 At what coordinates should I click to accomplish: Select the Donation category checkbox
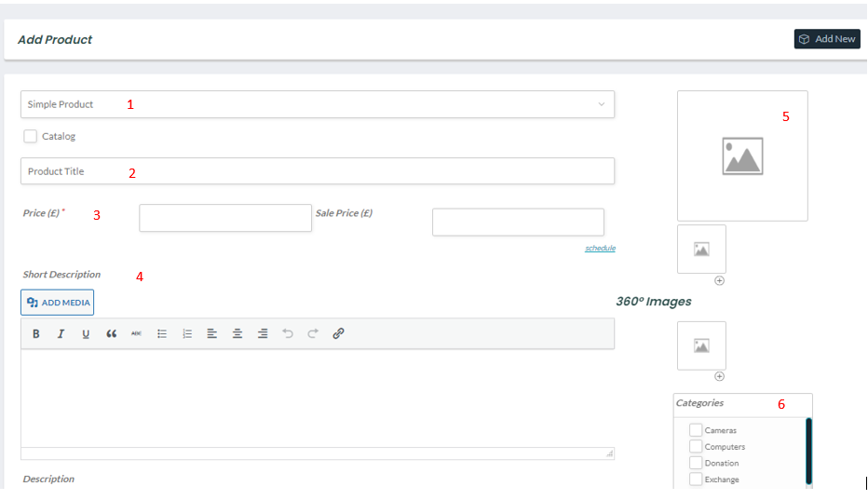click(696, 463)
